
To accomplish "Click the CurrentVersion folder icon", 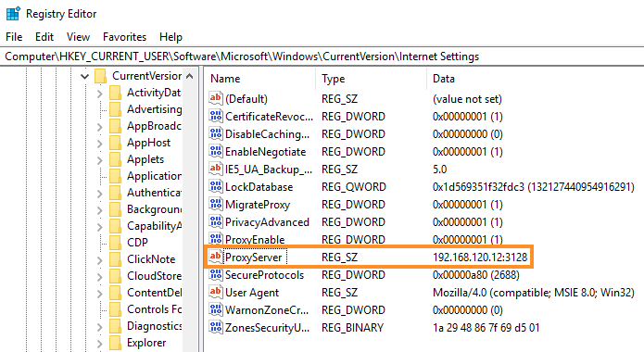I will point(101,76).
